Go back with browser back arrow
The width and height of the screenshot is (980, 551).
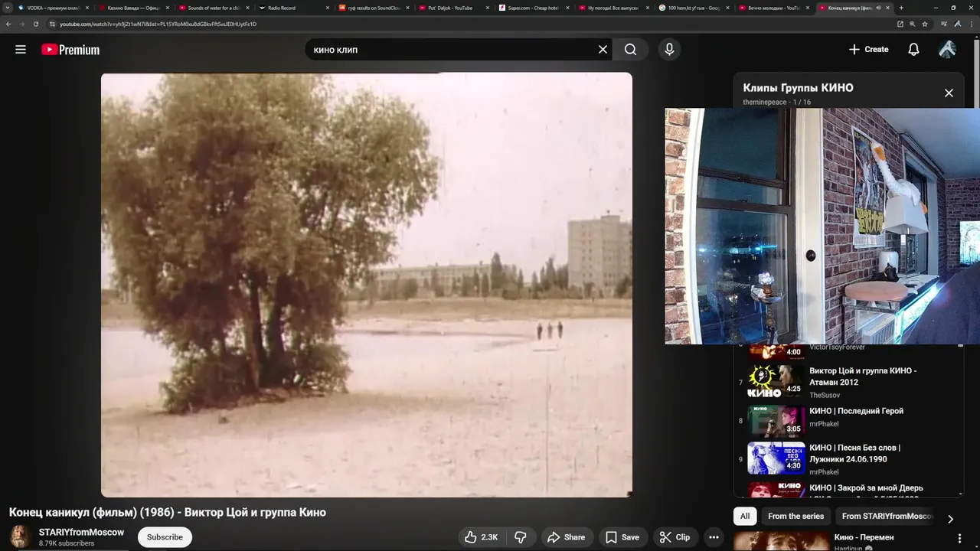coord(8,24)
